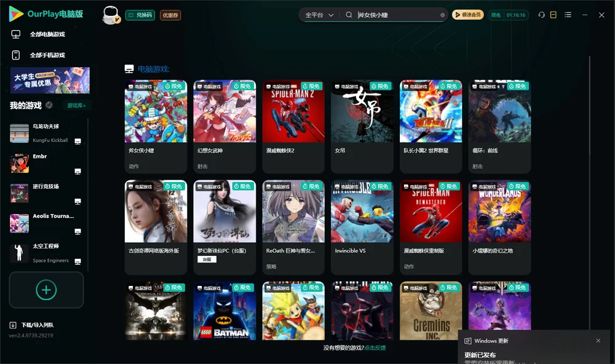Click the 兑换码 redeem code button
The image size is (615, 364).
pyautogui.click(x=140, y=15)
